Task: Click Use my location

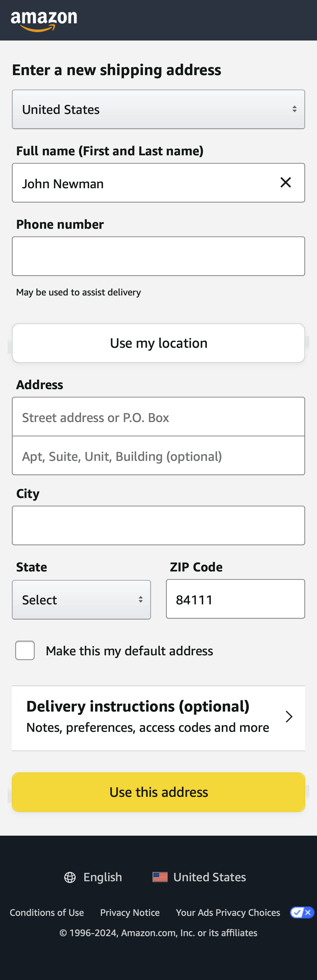Action: [158, 343]
